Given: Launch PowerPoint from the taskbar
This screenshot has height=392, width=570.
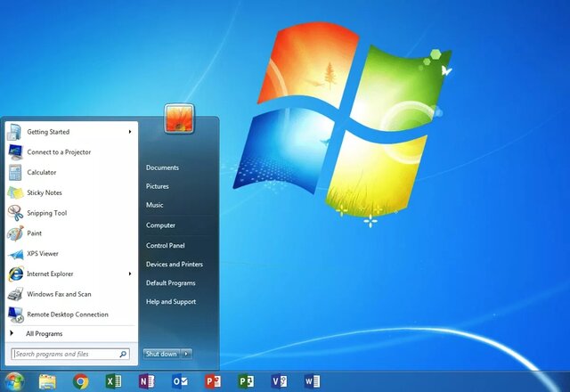Looking at the screenshot, I should (x=213, y=381).
